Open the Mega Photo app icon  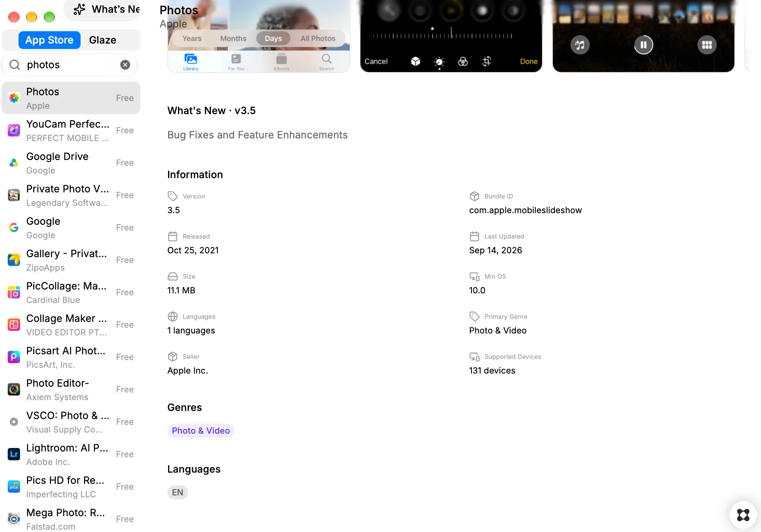click(x=14, y=519)
